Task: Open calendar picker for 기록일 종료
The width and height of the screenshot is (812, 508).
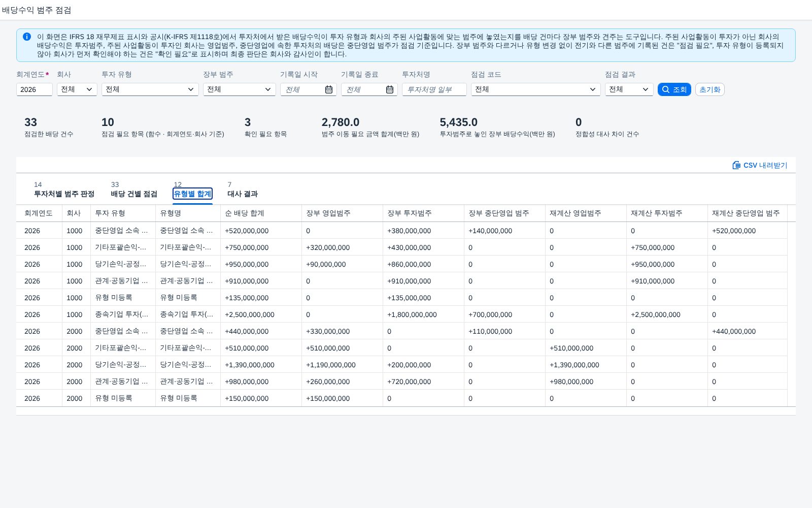Action: point(390,89)
